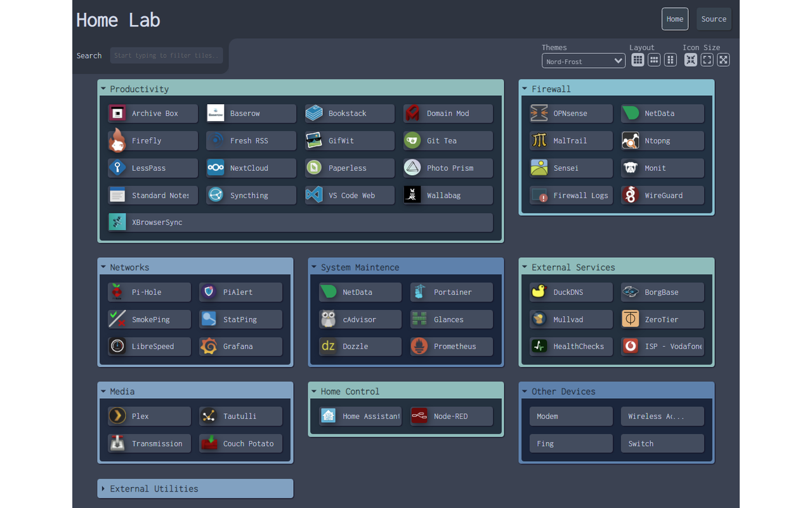The width and height of the screenshot is (812, 508).
Task: Open LessPass key icon
Action: pos(117,168)
